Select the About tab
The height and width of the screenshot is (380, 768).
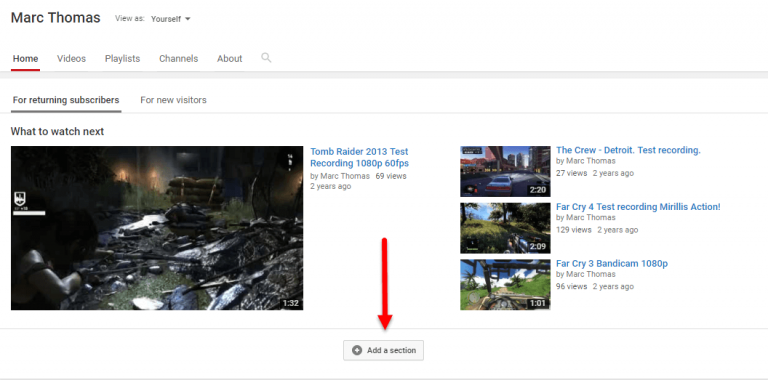(230, 58)
